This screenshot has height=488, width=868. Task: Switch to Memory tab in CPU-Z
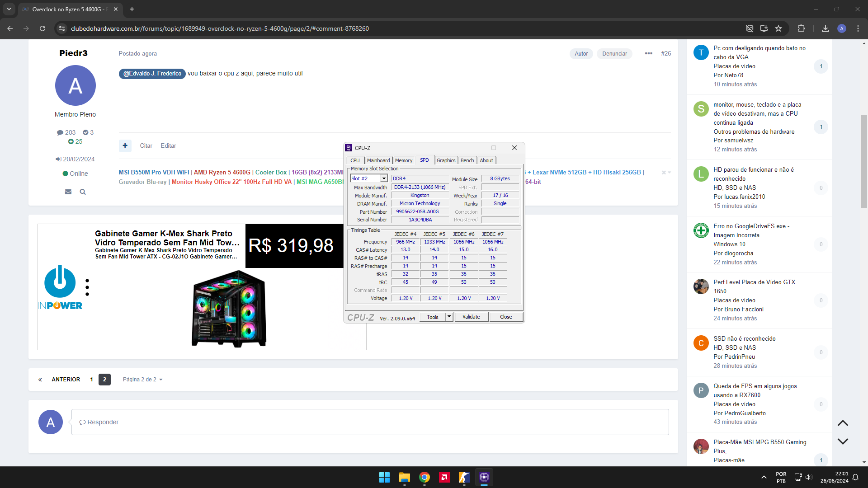[404, 160]
